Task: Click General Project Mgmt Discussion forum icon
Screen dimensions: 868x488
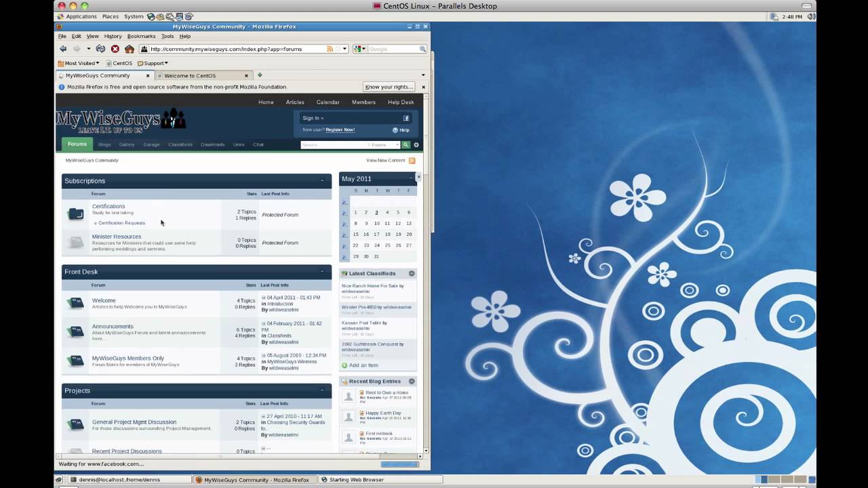Action: [75, 424]
